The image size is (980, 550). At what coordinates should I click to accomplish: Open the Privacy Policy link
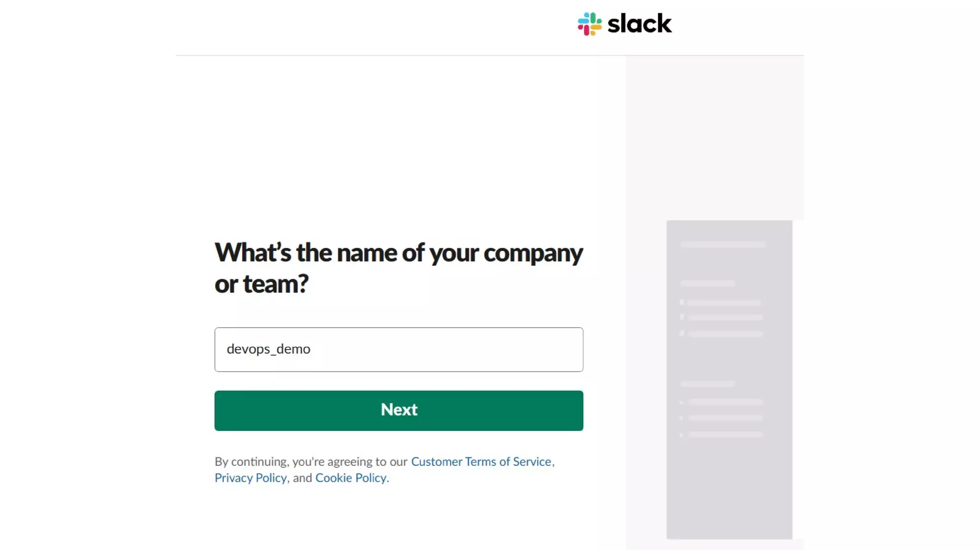coord(250,478)
